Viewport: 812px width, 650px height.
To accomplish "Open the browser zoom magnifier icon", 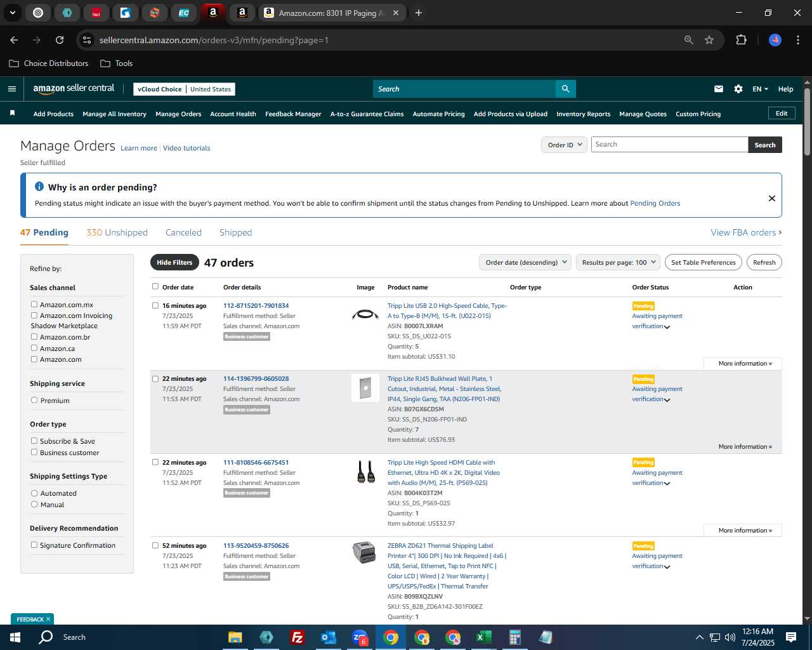I will coord(689,40).
